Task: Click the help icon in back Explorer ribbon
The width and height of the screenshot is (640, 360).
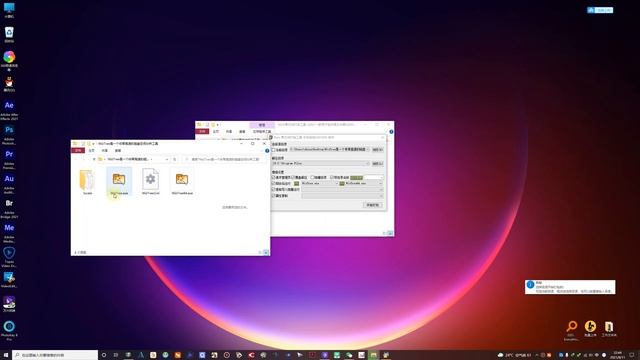Action: (391, 131)
